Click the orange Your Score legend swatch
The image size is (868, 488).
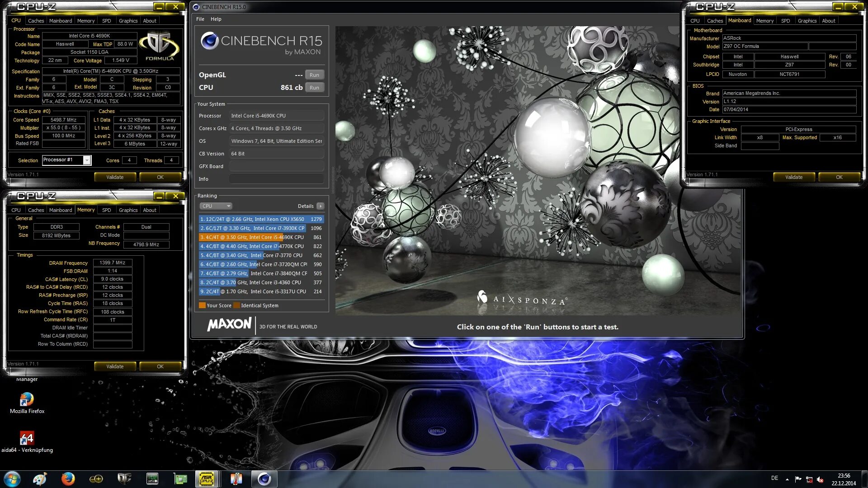tap(202, 305)
